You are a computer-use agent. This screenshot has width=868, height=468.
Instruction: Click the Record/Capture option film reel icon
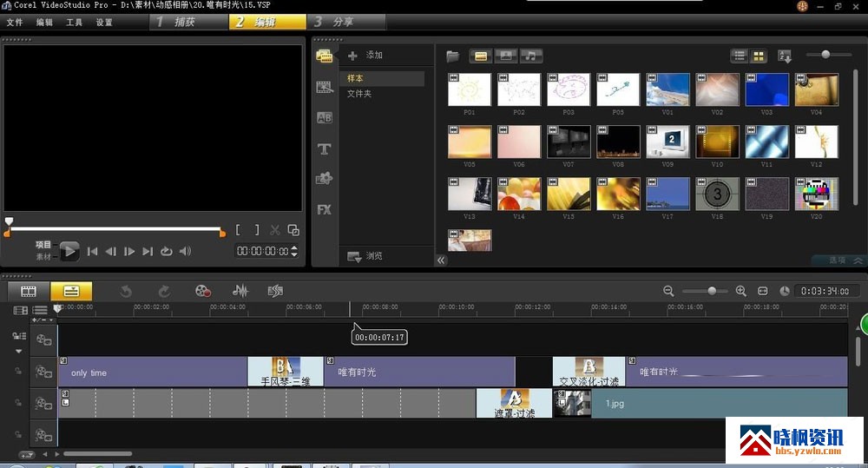(202, 291)
